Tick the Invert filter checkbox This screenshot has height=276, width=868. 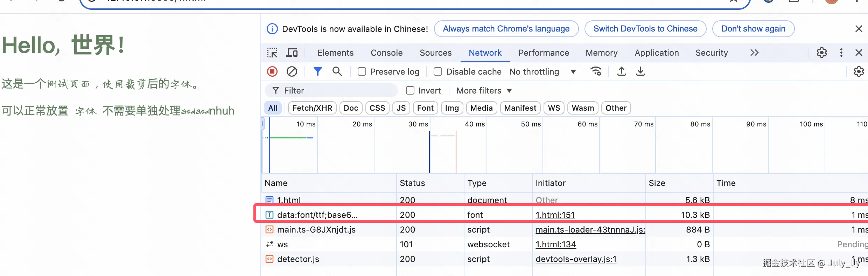pos(410,91)
